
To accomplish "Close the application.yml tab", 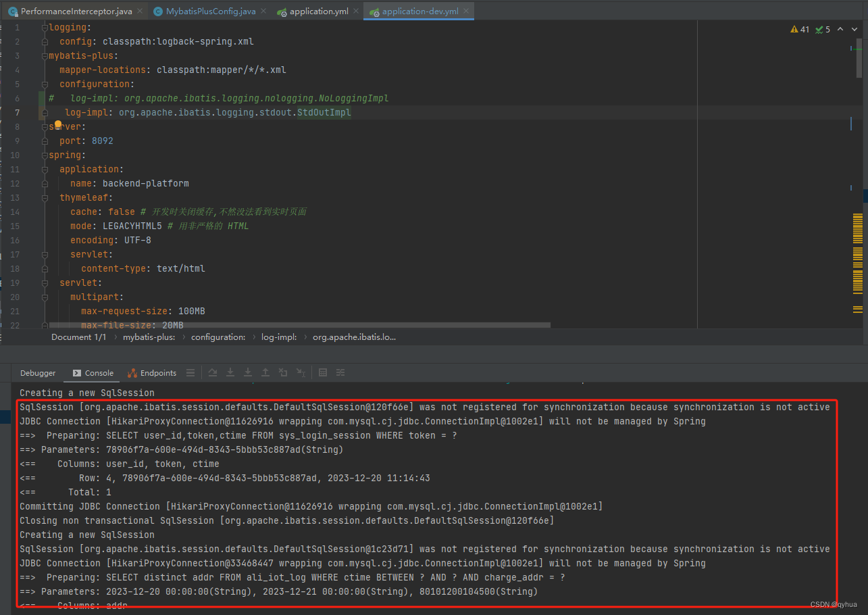I will click(355, 11).
